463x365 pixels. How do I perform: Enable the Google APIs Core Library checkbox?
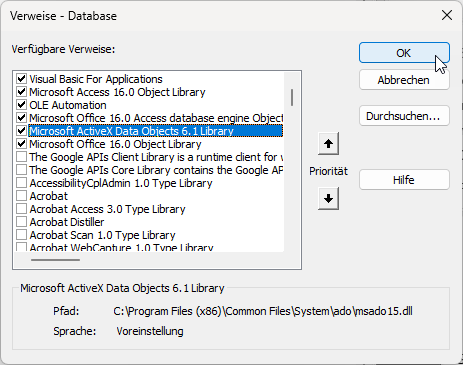22,170
